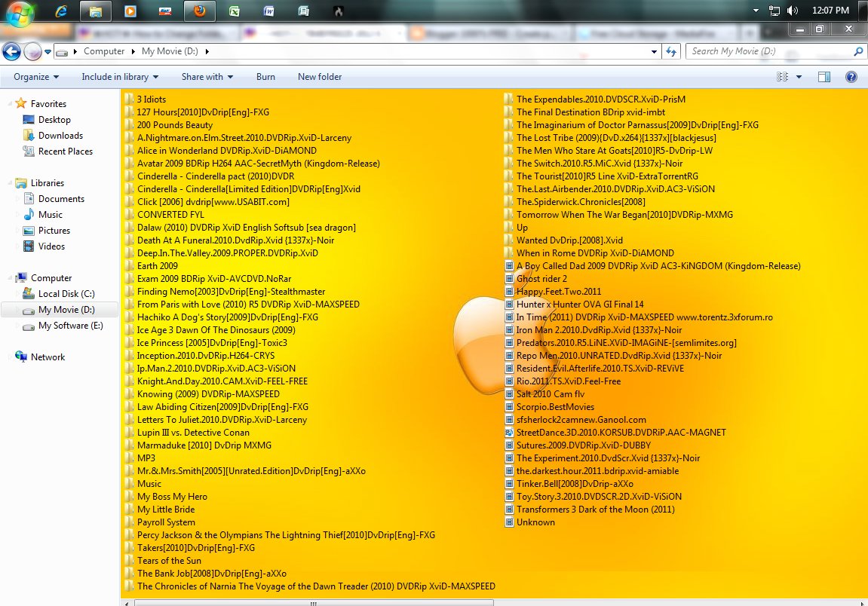
Task: Open the Windows Explorer taskbar icon
Action: [x=95, y=11]
